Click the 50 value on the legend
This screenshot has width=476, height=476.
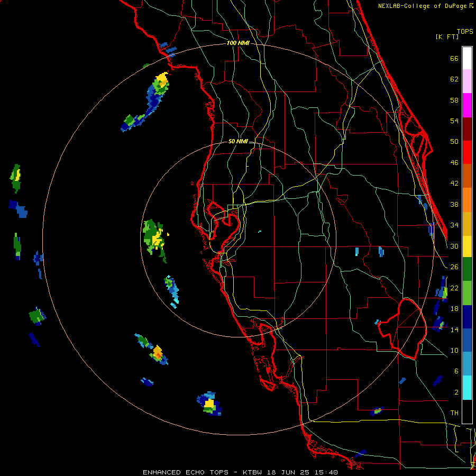(x=454, y=141)
